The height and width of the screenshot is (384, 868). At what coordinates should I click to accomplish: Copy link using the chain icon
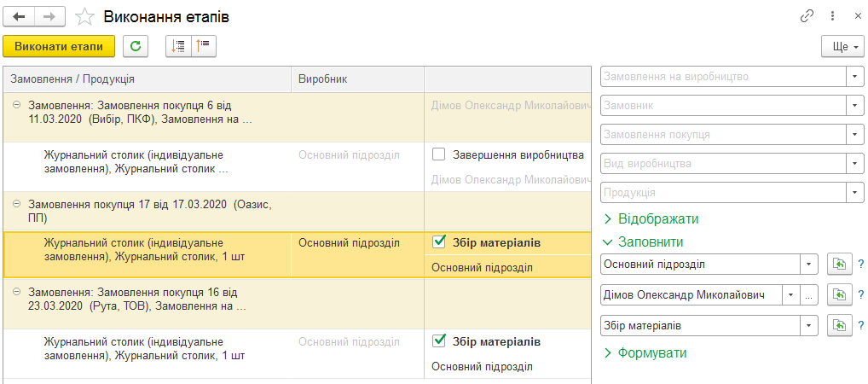click(x=807, y=16)
